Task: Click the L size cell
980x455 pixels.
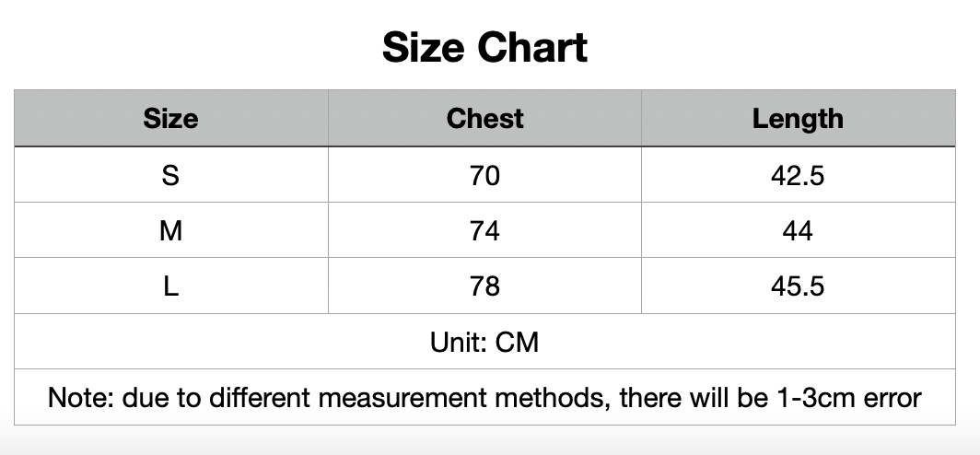Action: [170, 286]
